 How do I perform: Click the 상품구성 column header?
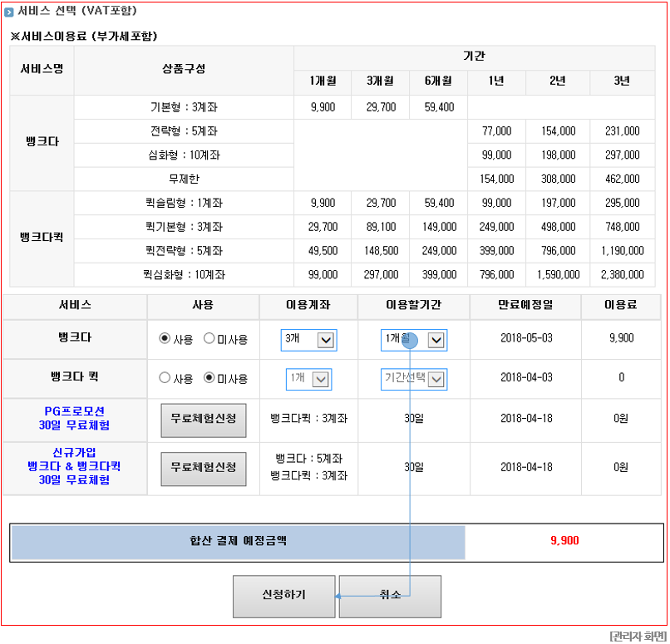[x=184, y=68]
